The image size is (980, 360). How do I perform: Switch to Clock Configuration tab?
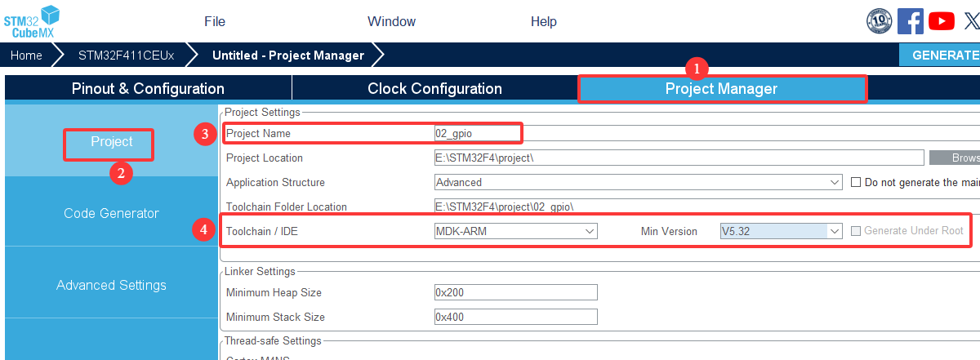point(435,88)
